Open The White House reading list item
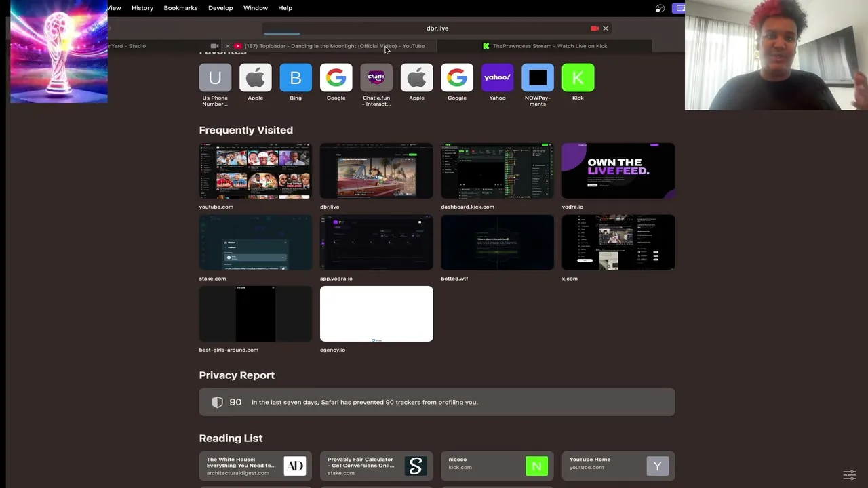Screen dimensions: 868x488 pos(256,466)
